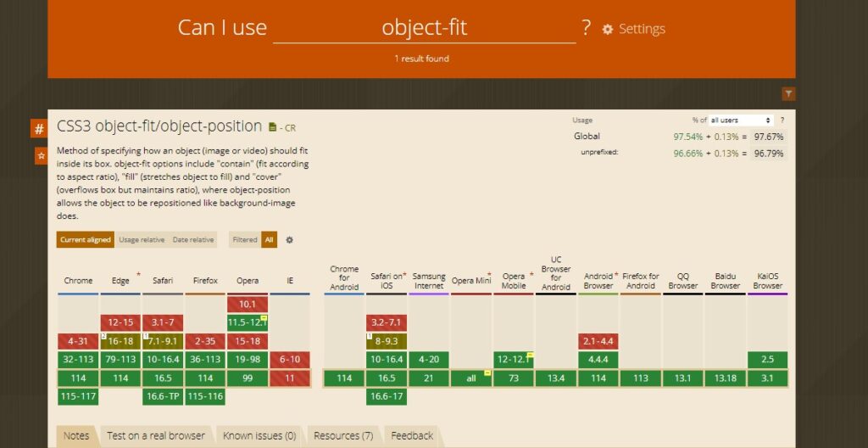This screenshot has width=868, height=448.
Task: Click the filter funnel icon
Action: coord(788,93)
